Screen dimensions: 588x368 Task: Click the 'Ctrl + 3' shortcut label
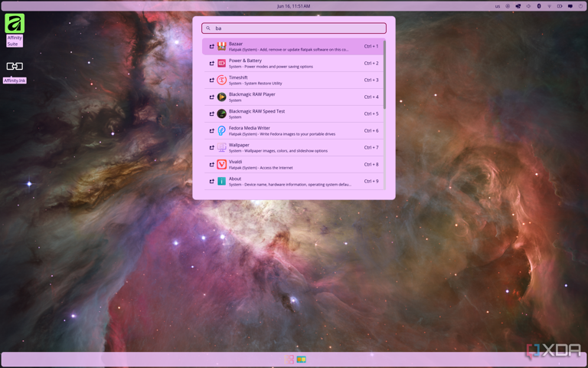pos(371,80)
